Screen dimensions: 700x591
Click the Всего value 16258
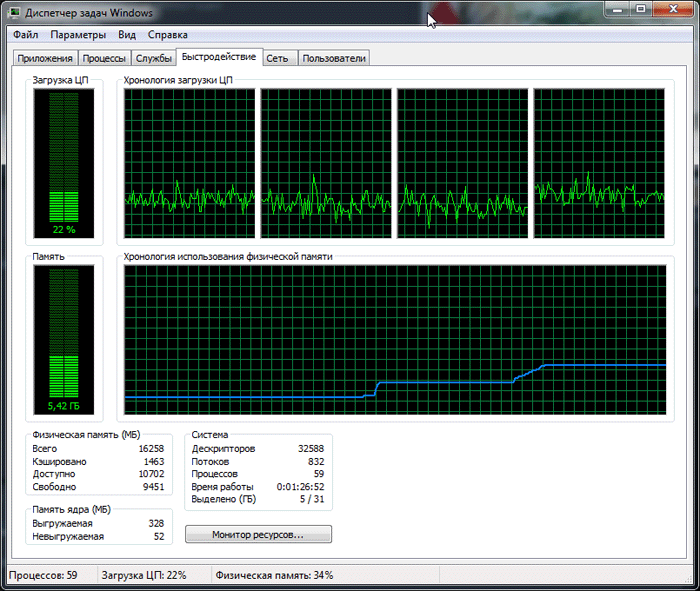point(151,449)
